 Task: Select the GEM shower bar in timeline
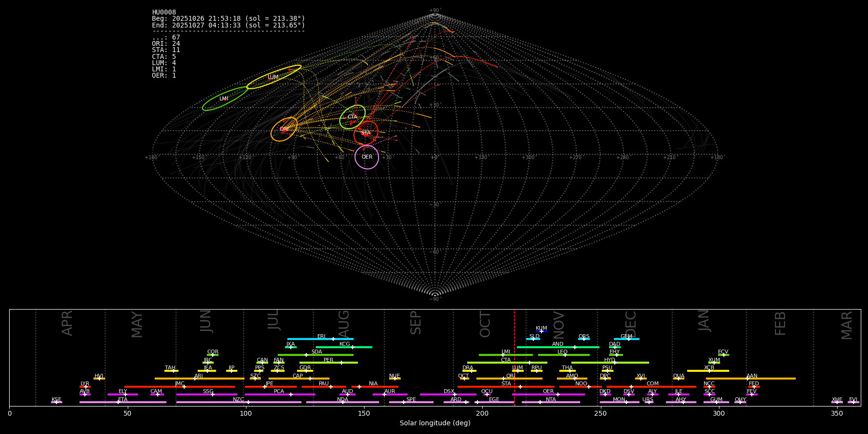point(626,339)
